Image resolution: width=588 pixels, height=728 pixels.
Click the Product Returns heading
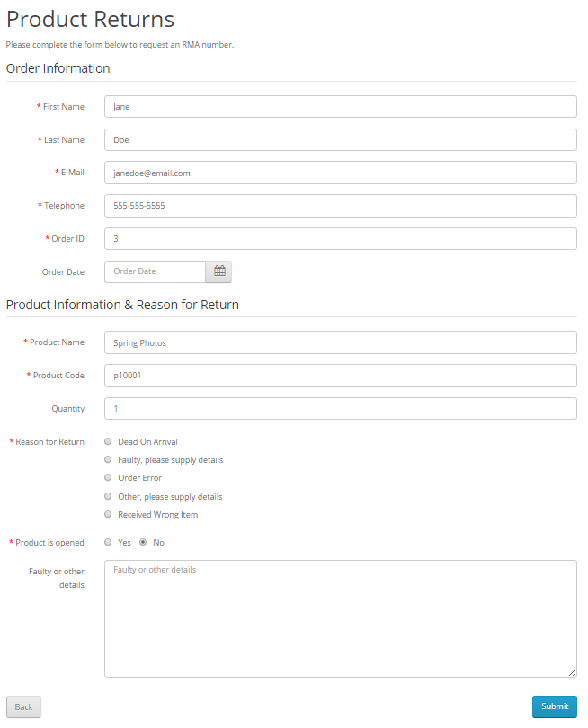point(90,20)
